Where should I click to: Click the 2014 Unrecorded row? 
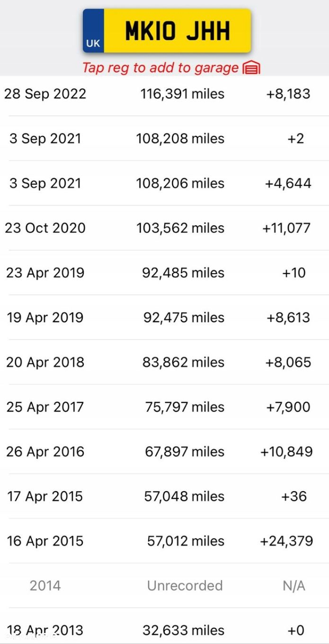(x=164, y=586)
